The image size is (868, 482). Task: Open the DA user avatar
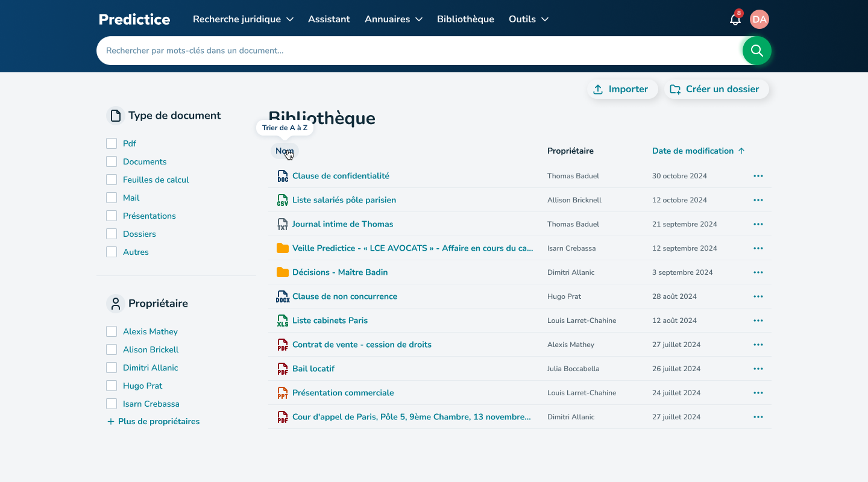click(x=759, y=19)
